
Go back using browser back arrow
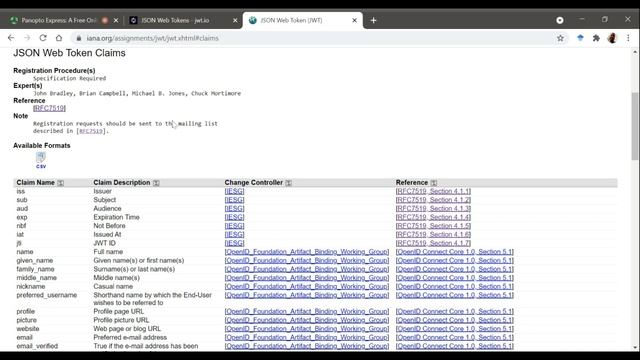pyautogui.click(x=11, y=38)
